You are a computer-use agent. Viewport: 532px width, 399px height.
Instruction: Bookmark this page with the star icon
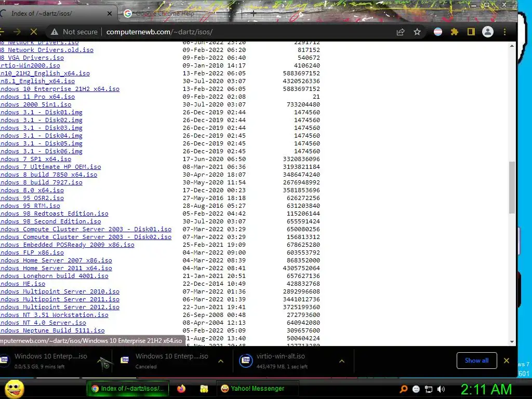coord(417,32)
